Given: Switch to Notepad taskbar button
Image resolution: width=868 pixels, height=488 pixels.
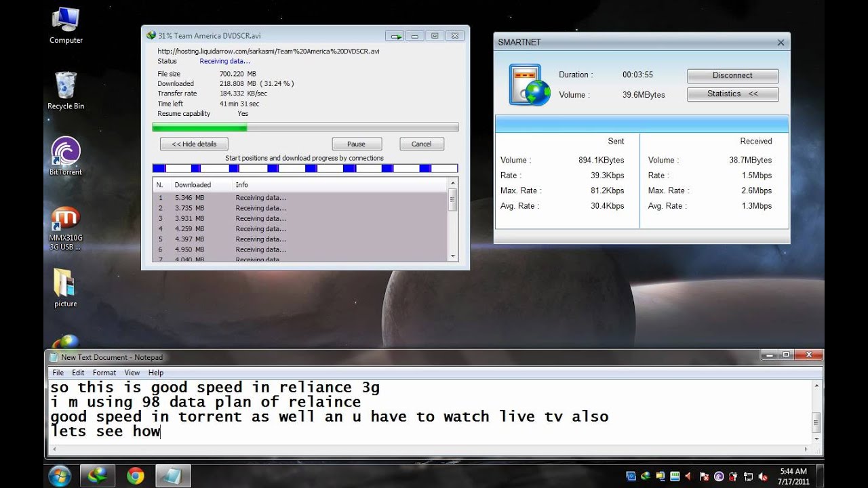Looking at the screenshot, I should point(173,476).
